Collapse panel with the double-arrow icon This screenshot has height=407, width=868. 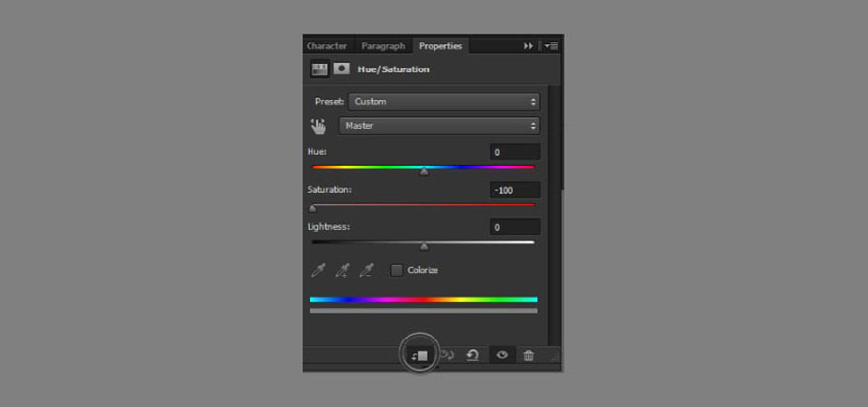point(528,46)
